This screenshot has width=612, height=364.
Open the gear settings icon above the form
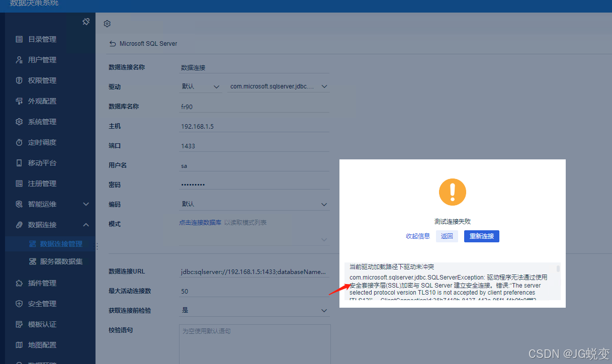[x=107, y=24]
